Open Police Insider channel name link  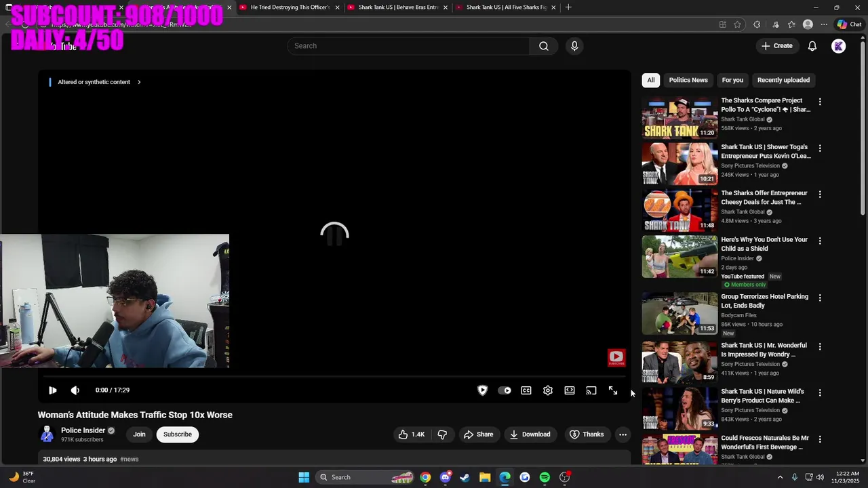click(83, 430)
